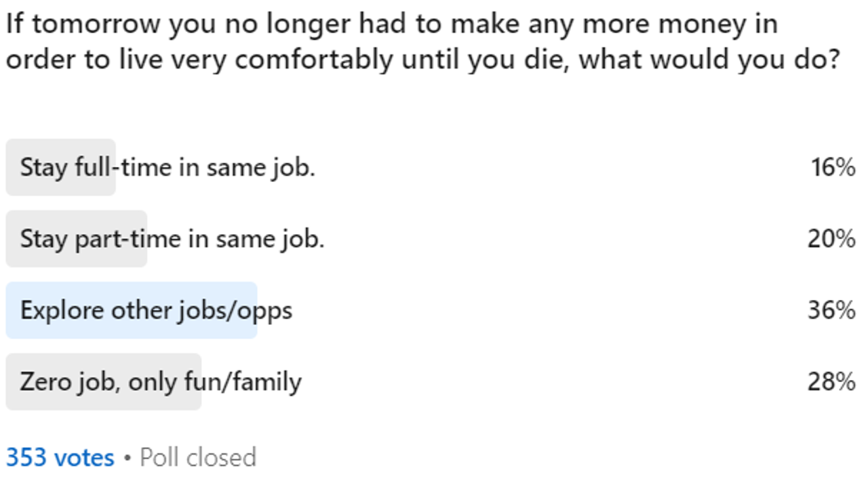Click the 16% result percentage
This screenshot has width=868, height=479.
pyautogui.click(x=833, y=167)
